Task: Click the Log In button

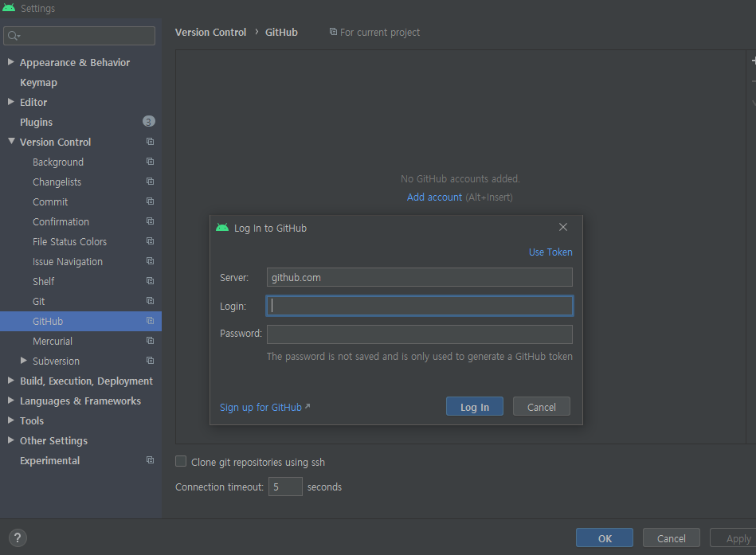Action: point(475,407)
